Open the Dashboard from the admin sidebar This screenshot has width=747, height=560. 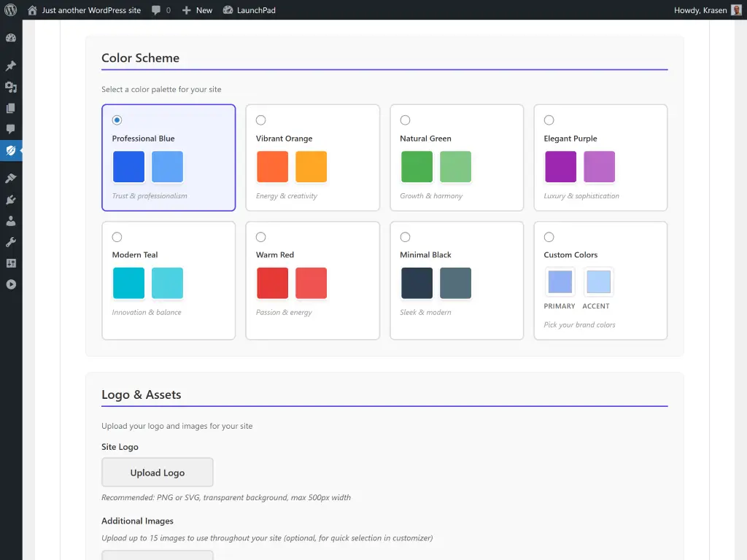(x=11, y=37)
